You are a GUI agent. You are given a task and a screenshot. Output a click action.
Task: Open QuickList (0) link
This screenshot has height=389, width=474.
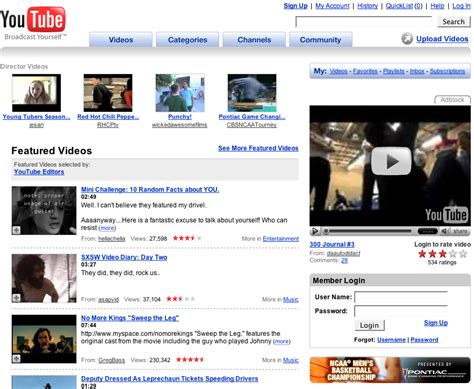point(404,6)
